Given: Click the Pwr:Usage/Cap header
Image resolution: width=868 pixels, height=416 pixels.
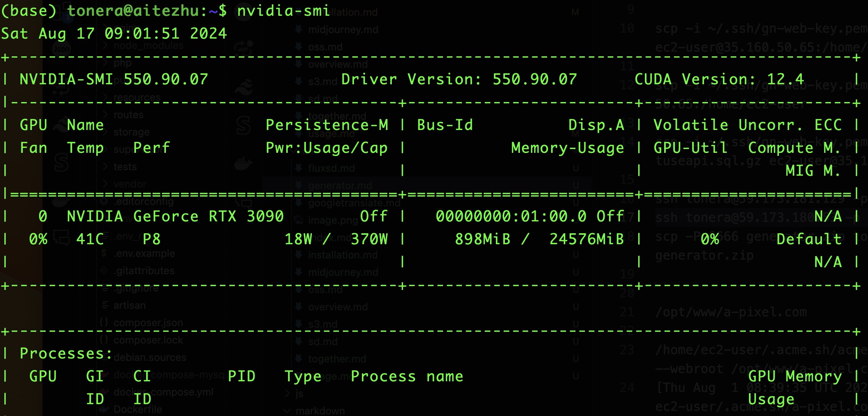Looking at the screenshot, I should pyautogui.click(x=327, y=148).
